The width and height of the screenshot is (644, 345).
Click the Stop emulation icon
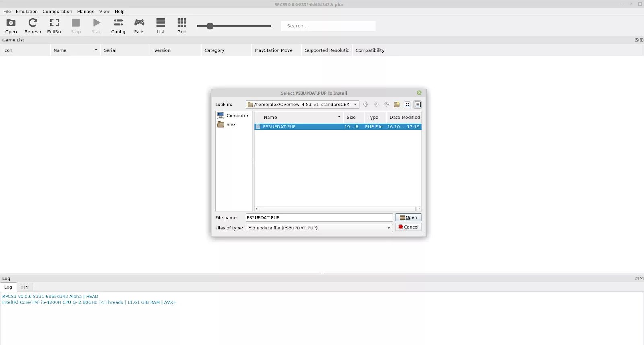[x=76, y=26]
